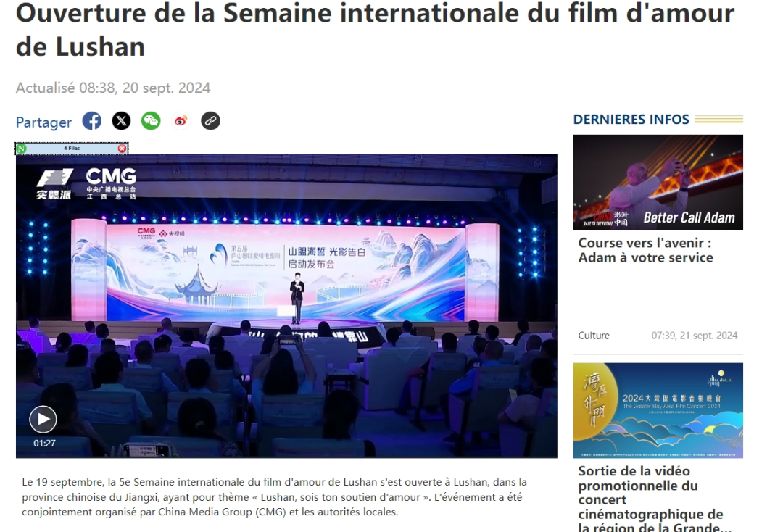Click the Partager share label

(x=43, y=122)
